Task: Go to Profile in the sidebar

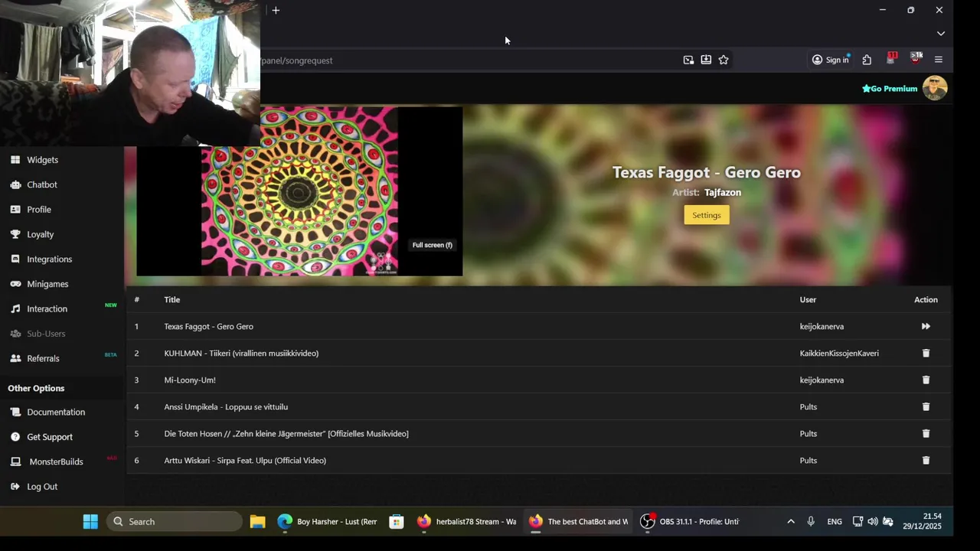Action: tap(39, 210)
